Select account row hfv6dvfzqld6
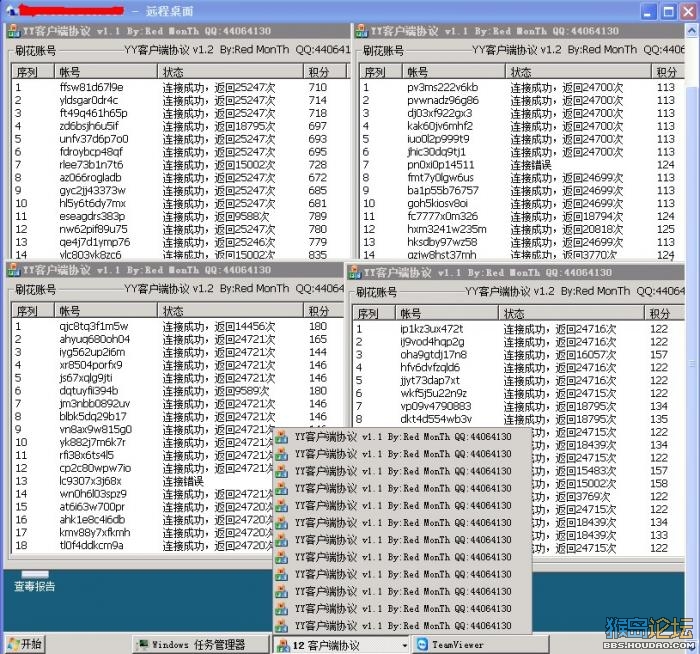This screenshot has height=654, width=700. coord(519,368)
